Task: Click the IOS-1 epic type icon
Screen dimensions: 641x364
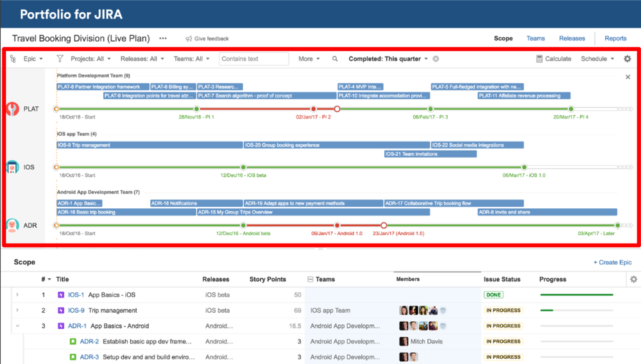Action: 61,295
